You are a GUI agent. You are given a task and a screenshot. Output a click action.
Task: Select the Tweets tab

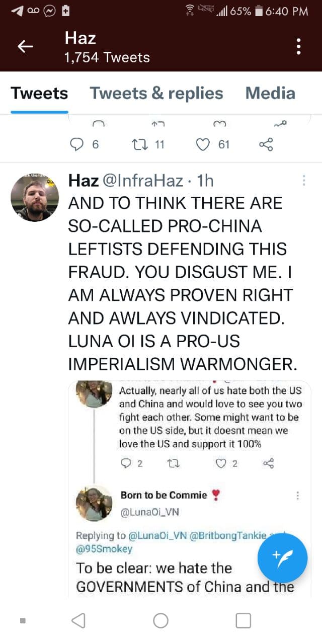click(x=39, y=93)
